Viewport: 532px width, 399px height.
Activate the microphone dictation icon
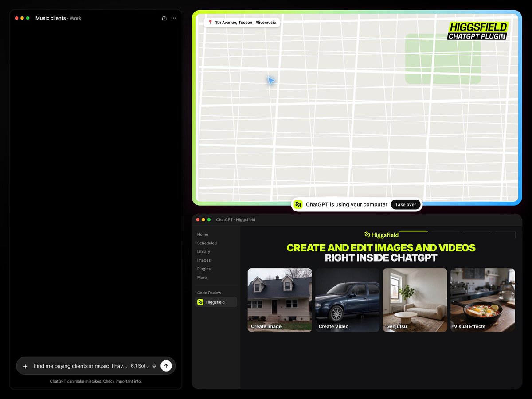(x=154, y=366)
